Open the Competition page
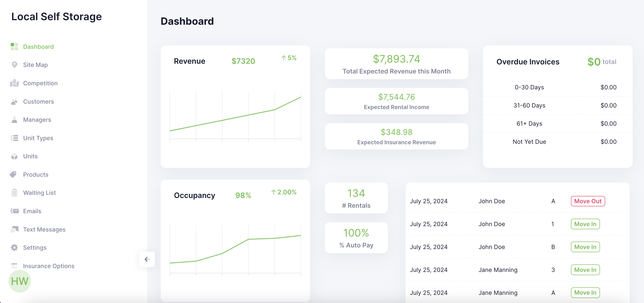 click(x=40, y=83)
